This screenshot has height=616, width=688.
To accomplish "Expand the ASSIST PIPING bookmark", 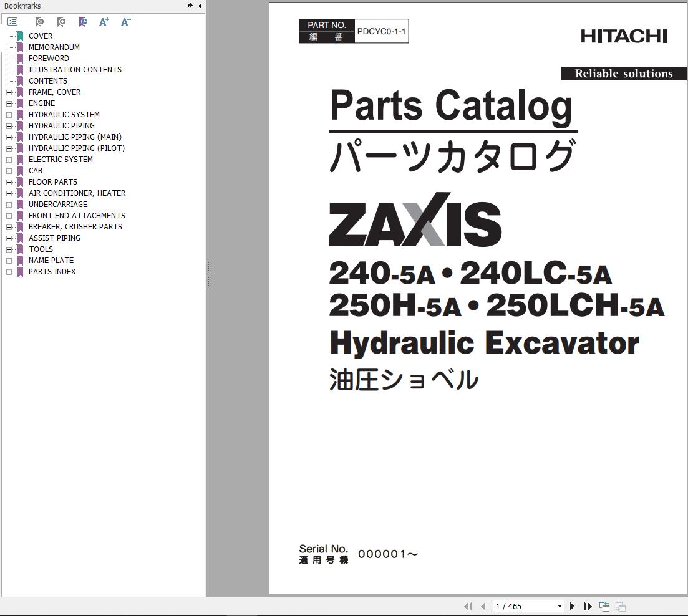I will 9,238.
